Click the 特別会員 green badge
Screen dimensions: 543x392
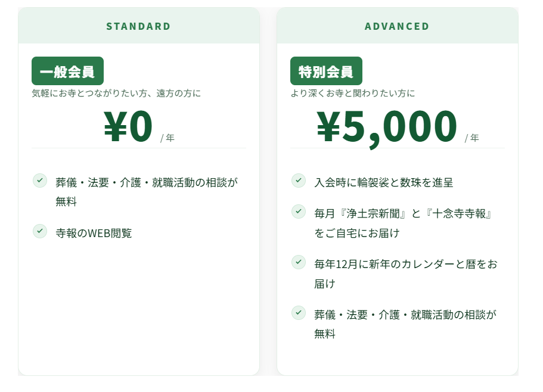(326, 71)
